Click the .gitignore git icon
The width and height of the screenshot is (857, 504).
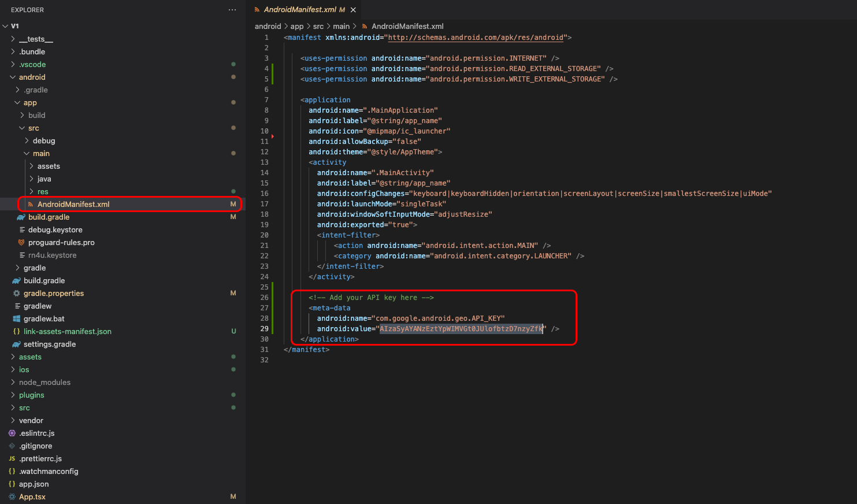pyautogui.click(x=12, y=446)
